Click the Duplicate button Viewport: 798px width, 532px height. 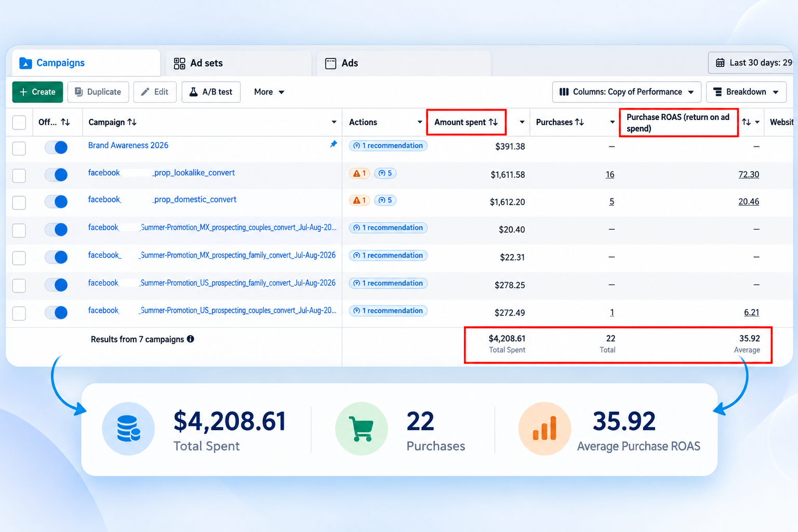pyautogui.click(x=98, y=92)
